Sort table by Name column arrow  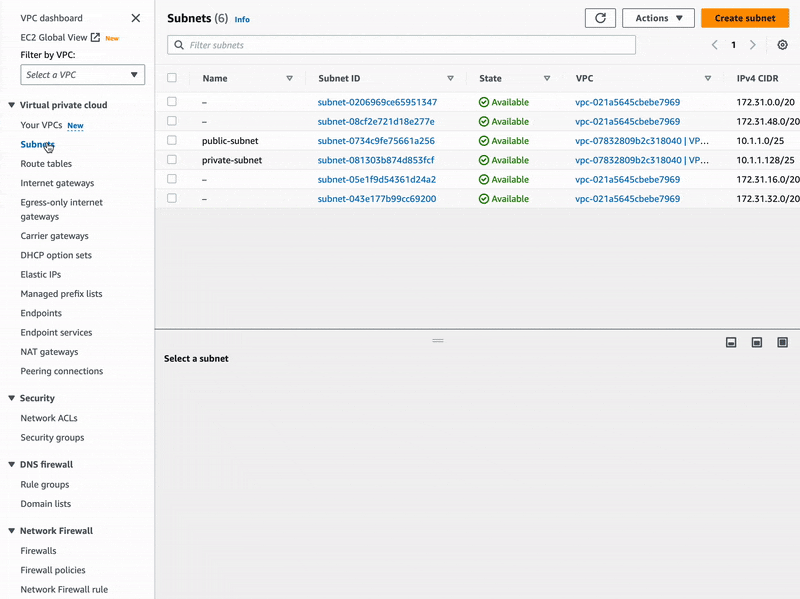tap(290, 78)
